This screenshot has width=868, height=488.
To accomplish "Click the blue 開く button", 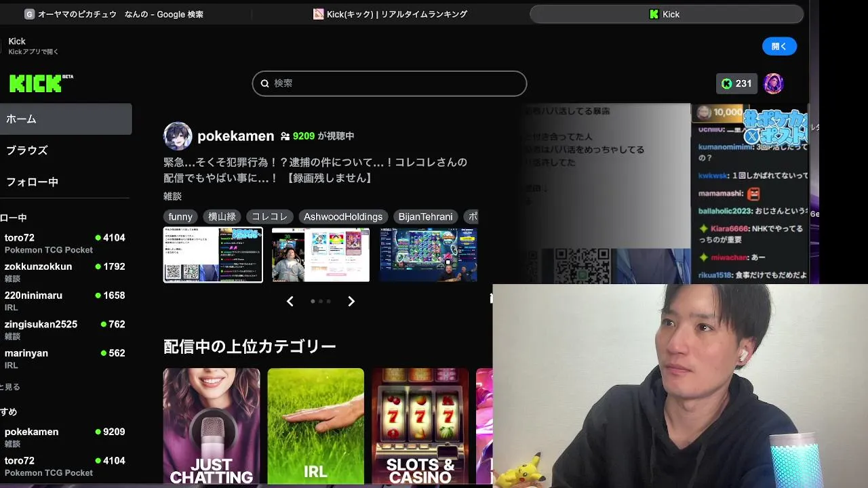I will pyautogui.click(x=779, y=46).
